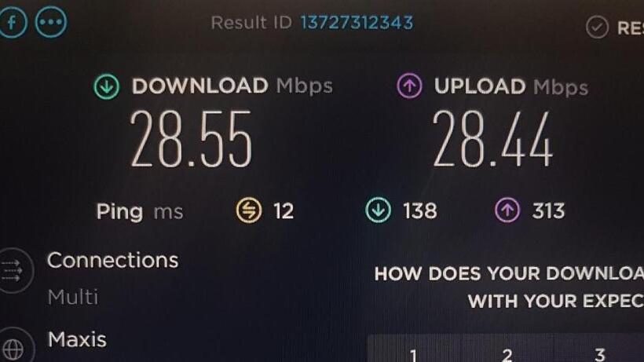Viewport: 644px width, 362px height.
Task: Click the 28.55 download speed value
Action: pos(191,139)
